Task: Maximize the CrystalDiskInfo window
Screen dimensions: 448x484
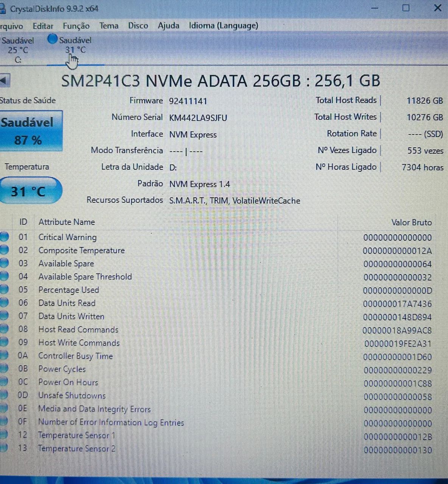Action: (406, 8)
